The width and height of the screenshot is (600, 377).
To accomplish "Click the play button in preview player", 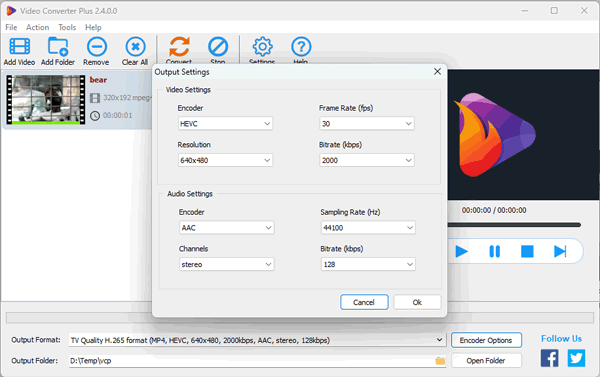I will tap(462, 251).
